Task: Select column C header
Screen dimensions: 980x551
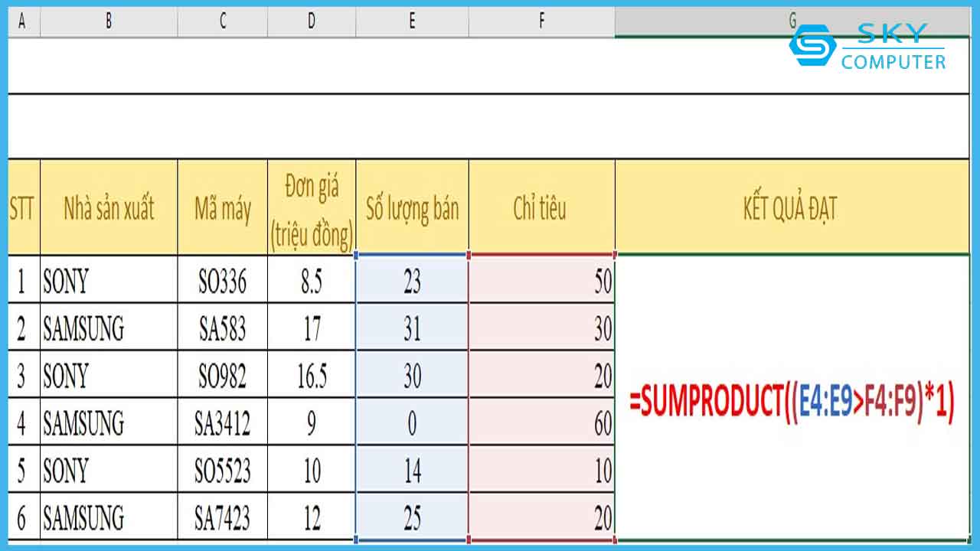Action: click(x=223, y=21)
